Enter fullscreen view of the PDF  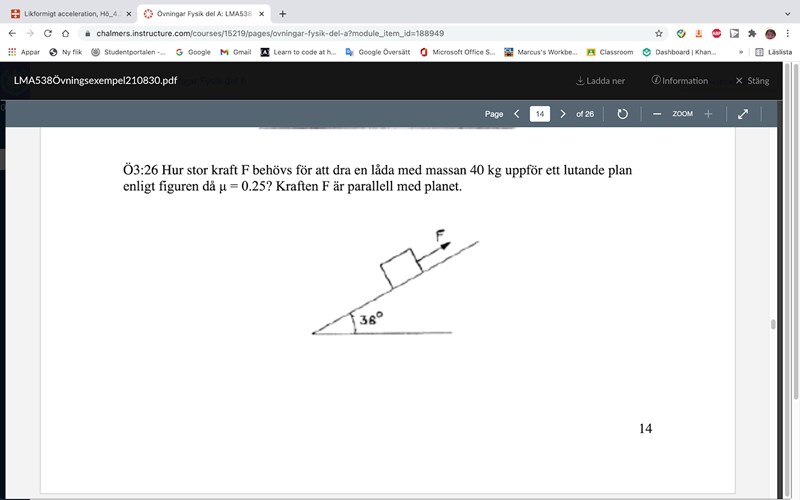click(743, 114)
